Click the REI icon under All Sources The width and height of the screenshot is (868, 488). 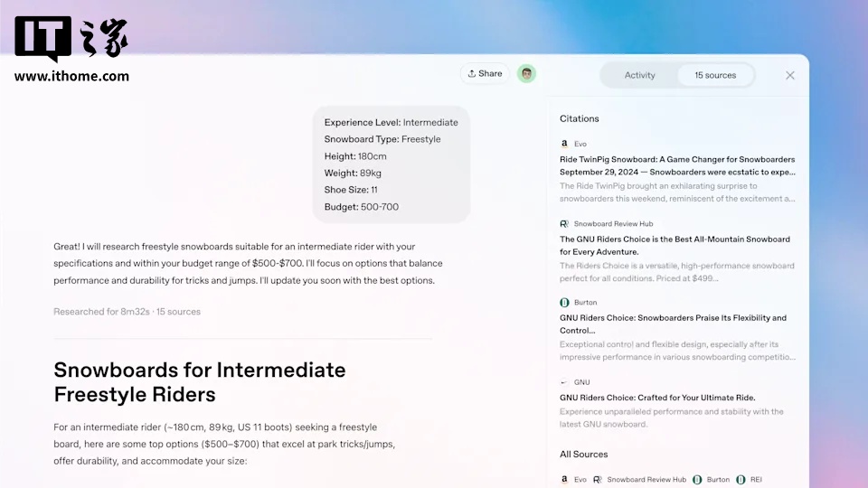(741, 480)
